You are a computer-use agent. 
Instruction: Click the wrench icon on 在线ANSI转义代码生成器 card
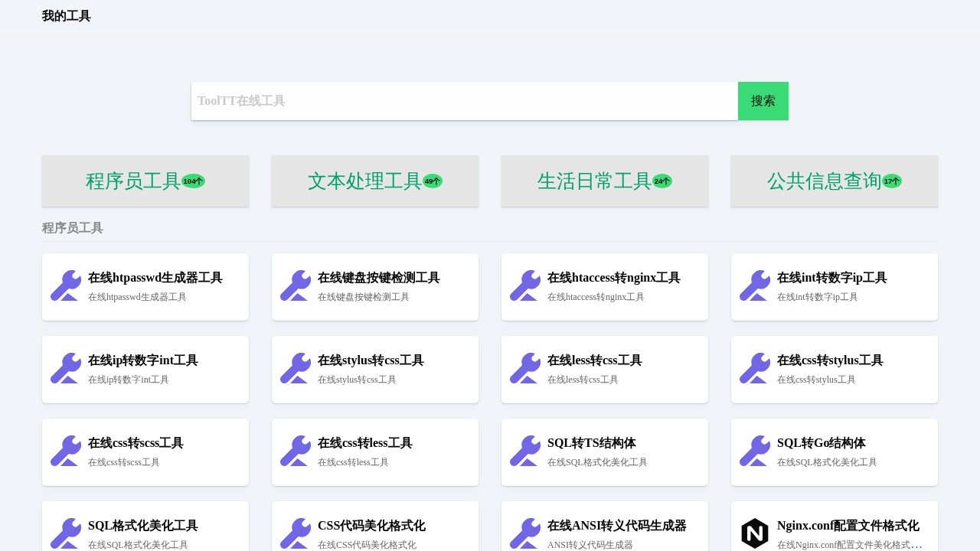pos(524,533)
